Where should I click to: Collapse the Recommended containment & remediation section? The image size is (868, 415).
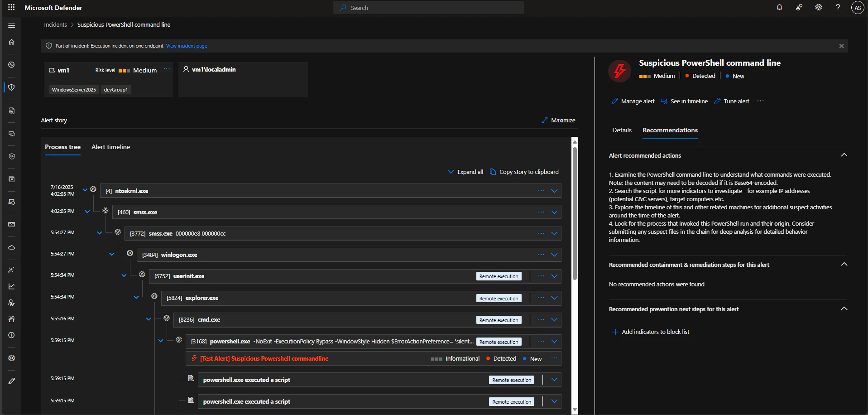[x=844, y=264]
